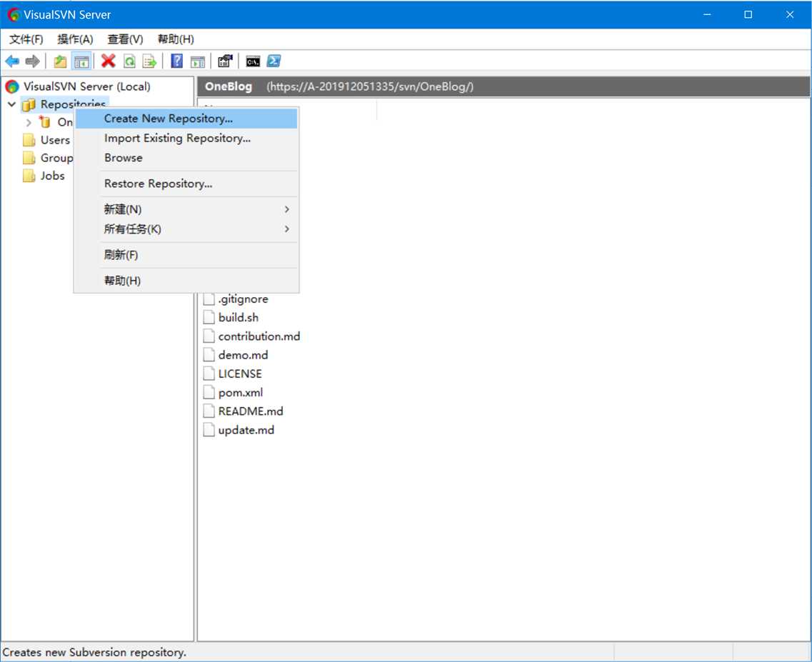Choose 帮助(H) in the context menu
Viewport: 812px width, 662px height.
(x=186, y=281)
